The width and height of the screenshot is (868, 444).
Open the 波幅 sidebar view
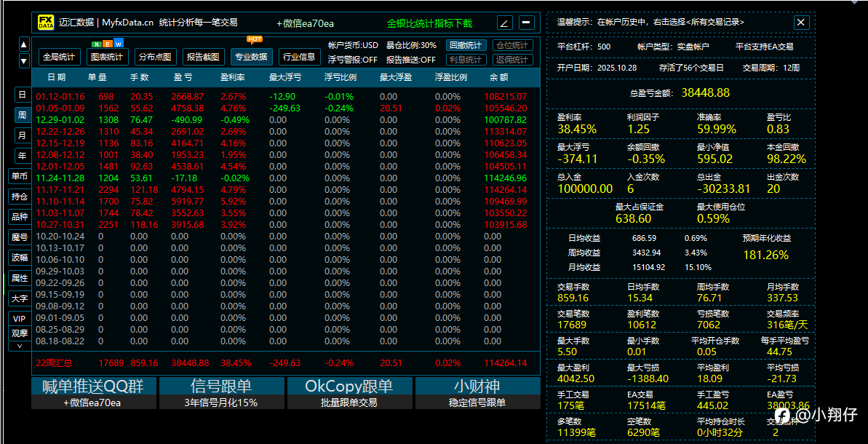[x=20, y=258]
